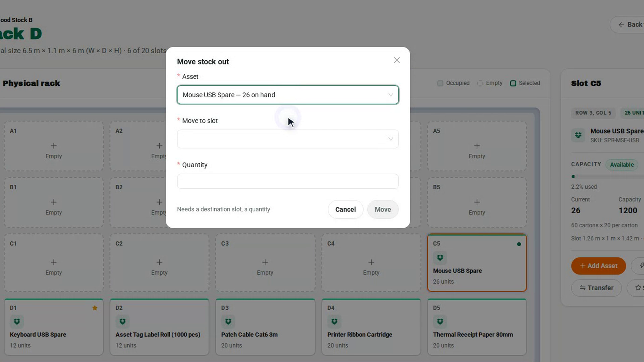Click the Move button
Screen dimensions: 644x362
click(383, 209)
